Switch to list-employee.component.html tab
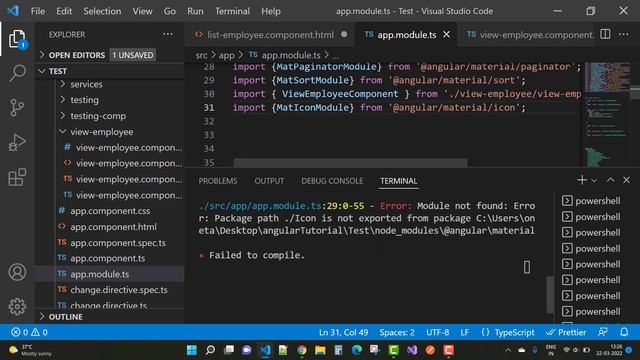 270,35
